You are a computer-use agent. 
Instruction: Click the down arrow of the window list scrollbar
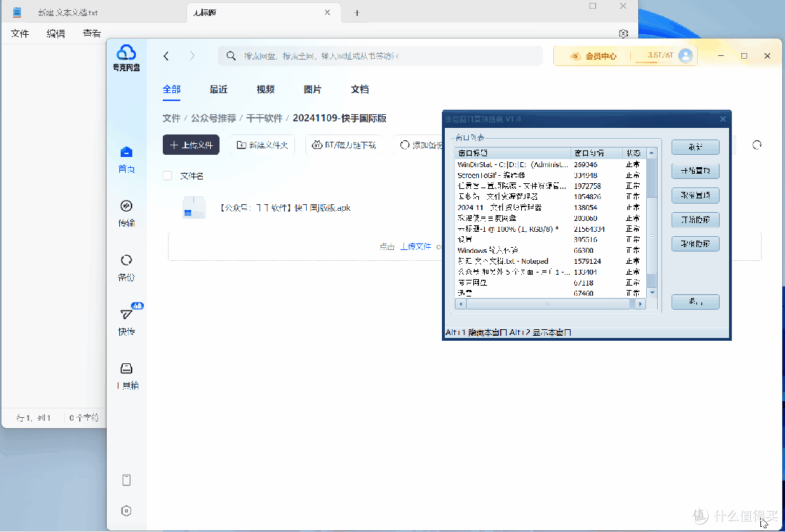(x=651, y=291)
